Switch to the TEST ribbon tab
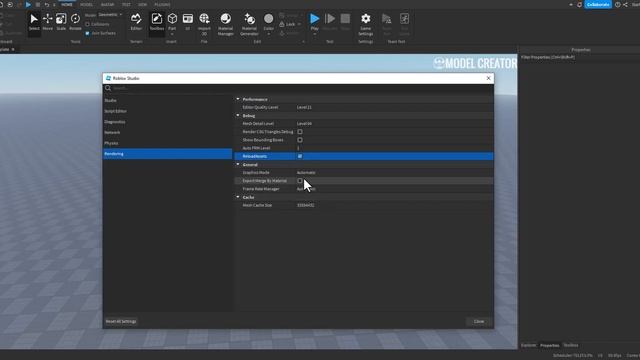The height and width of the screenshot is (360, 640). click(126, 4)
